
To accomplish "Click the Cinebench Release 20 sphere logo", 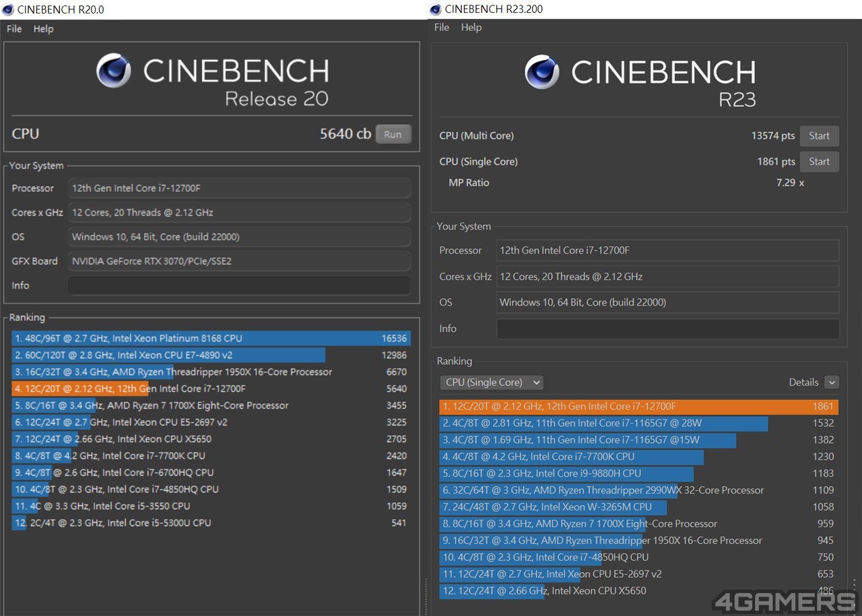I will pos(113,71).
